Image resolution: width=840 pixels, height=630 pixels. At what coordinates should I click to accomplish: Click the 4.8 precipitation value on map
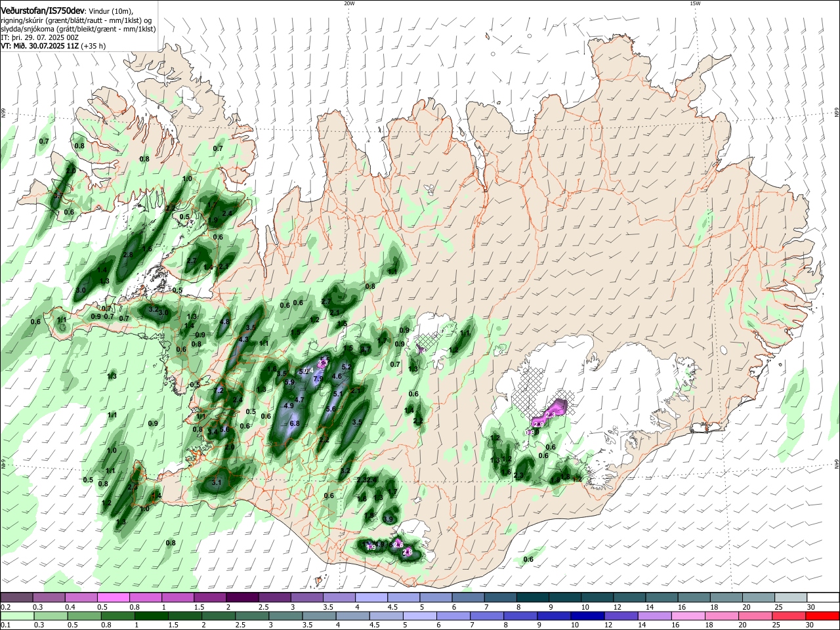click(x=225, y=322)
